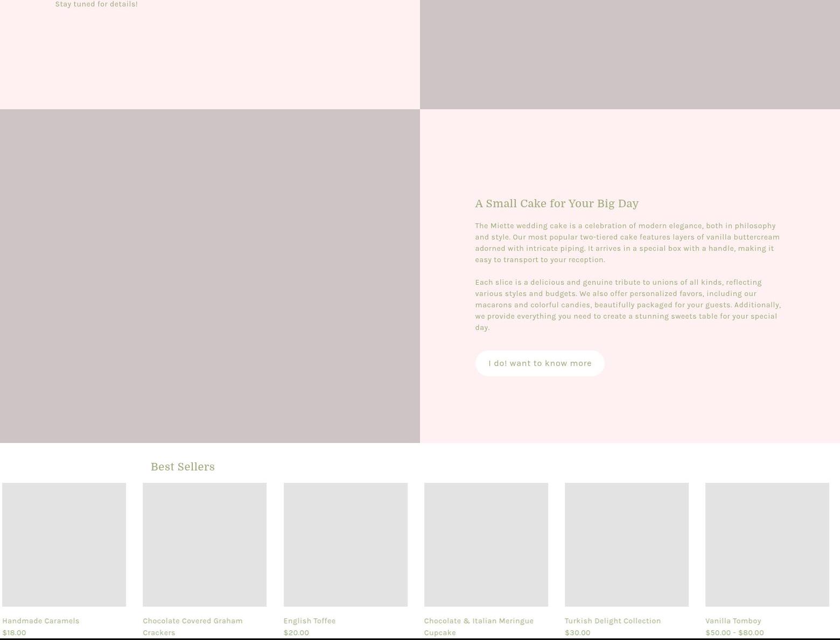The image size is (840, 640).
Task: Select the Best Sellers section heading
Action: [x=183, y=467]
